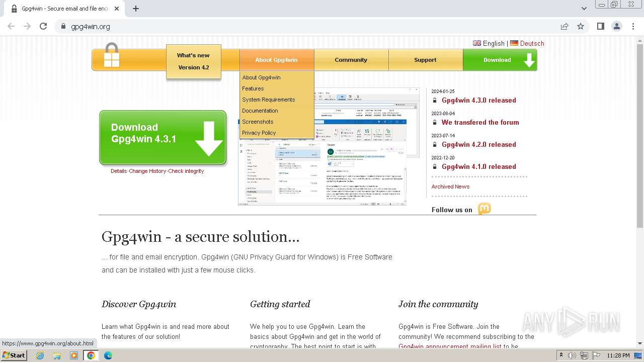Open the Support menu
This screenshot has width=644, height=362.
pyautogui.click(x=426, y=60)
